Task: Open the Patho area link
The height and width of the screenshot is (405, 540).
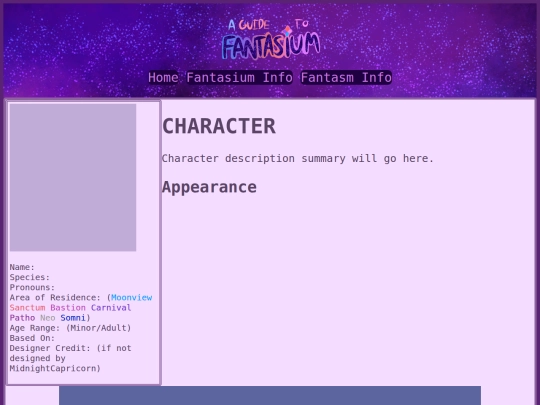Action: [x=22, y=318]
